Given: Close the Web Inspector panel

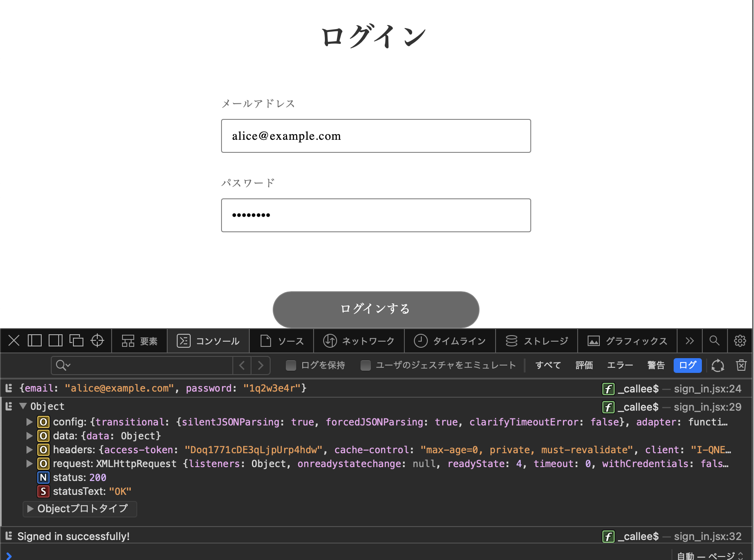Looking at the screenshot, I should click(x=14, y=341).
